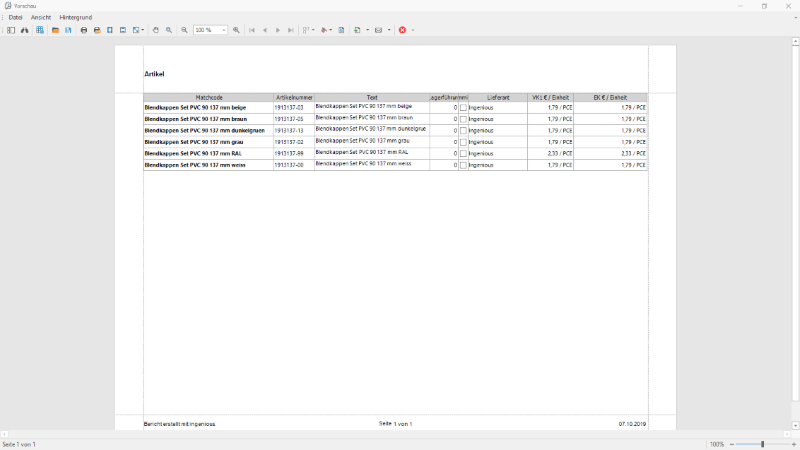Image resolution: width=800 pixels, height=450 pixels.
Task: Click the scale page icon
Action: [x=136, y=30]
